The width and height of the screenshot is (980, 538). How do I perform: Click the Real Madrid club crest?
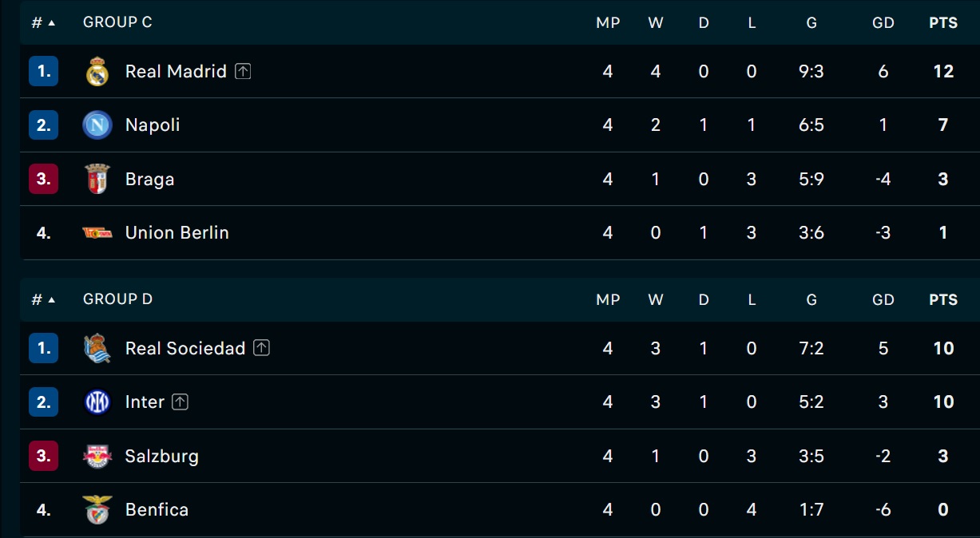click(97, 71)
